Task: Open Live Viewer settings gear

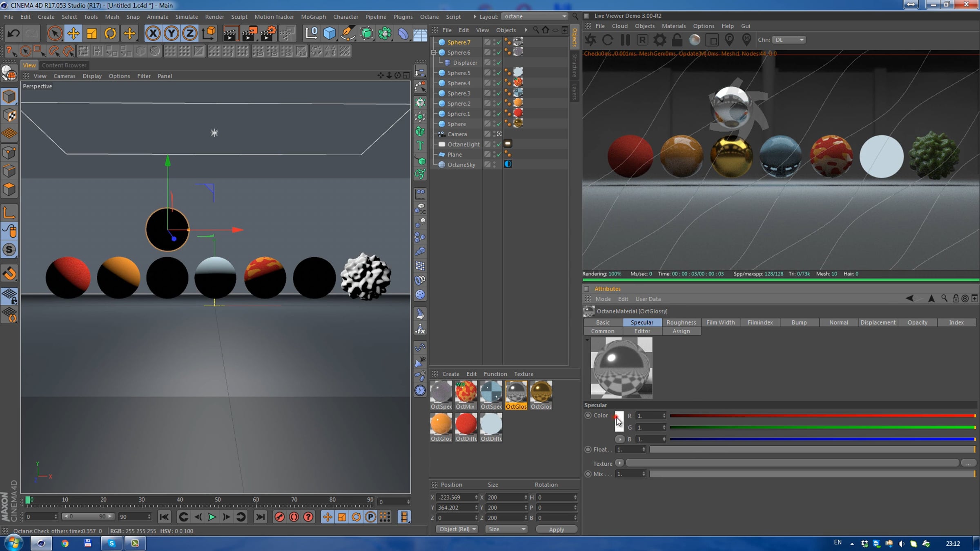Action: 659,40
